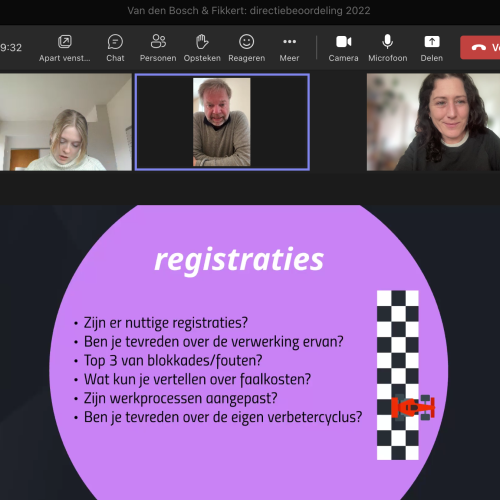Share content with Delen
The height and width of the screenshot is (500, 500).
[x=432, y=48]
